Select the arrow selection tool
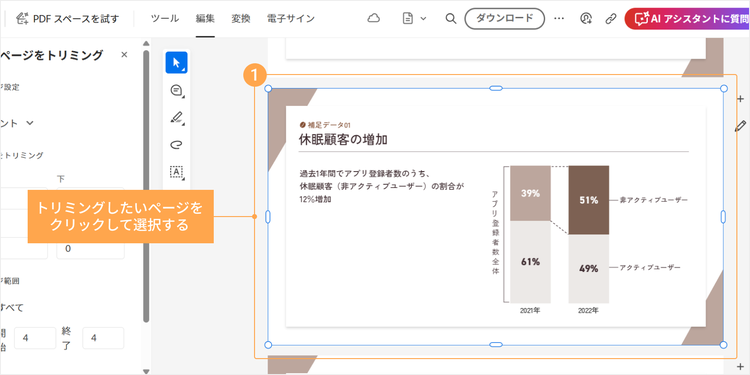The width and height of the screenshot is (750, 375). 176,63
